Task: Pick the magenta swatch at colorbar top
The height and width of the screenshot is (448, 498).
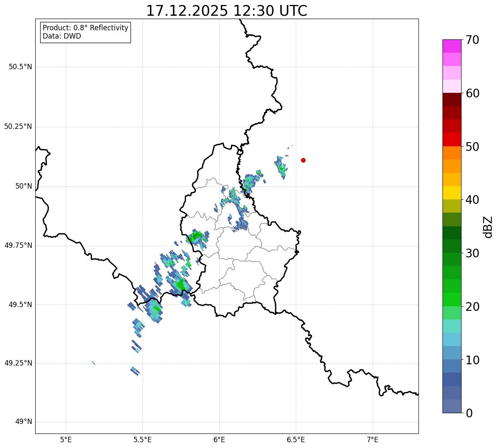Action: coord(452,46)
